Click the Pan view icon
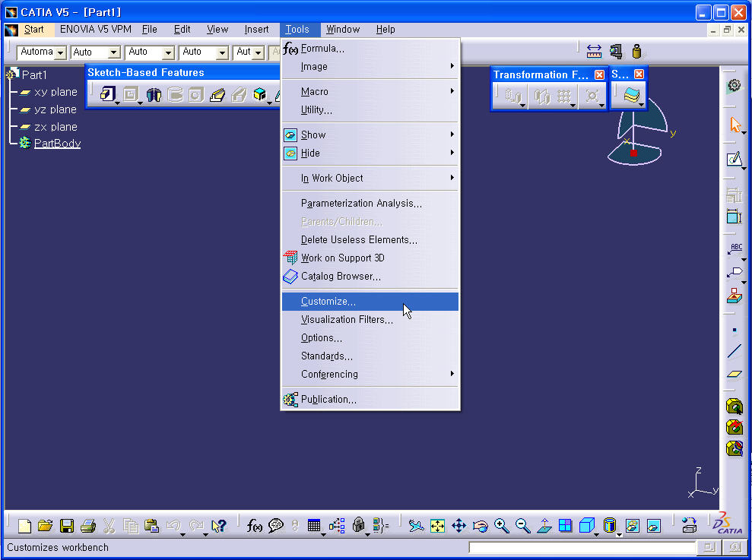Viewport: 752px width, 560px height. point(458,526)
